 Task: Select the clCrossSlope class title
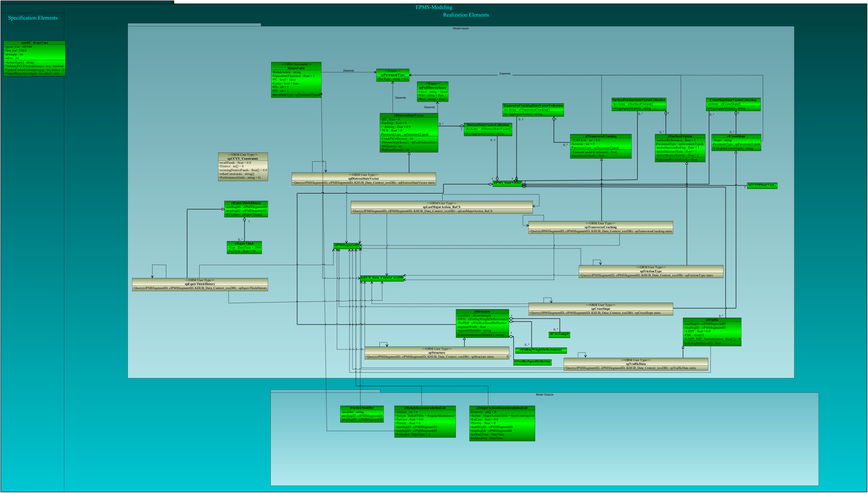pos(736,136)
